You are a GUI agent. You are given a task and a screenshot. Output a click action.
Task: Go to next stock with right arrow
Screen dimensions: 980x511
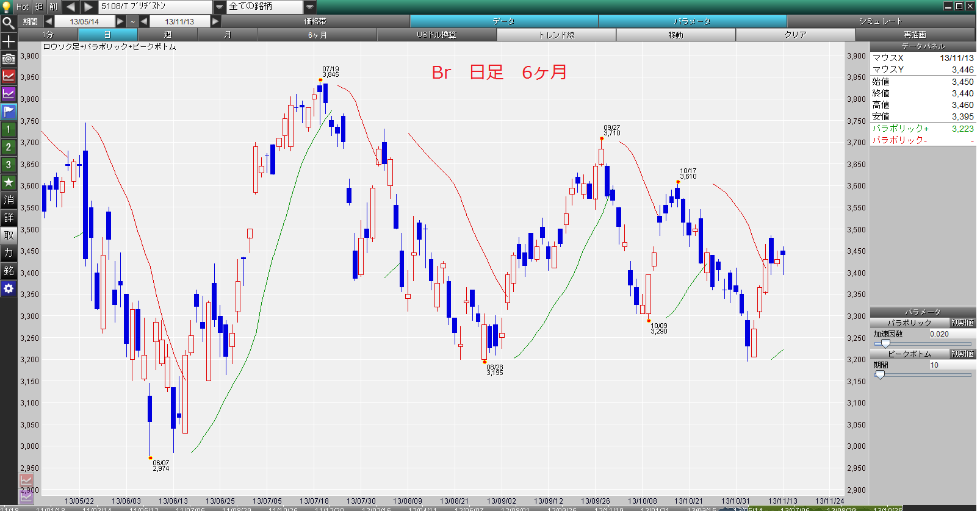click(x=89, y=7)
